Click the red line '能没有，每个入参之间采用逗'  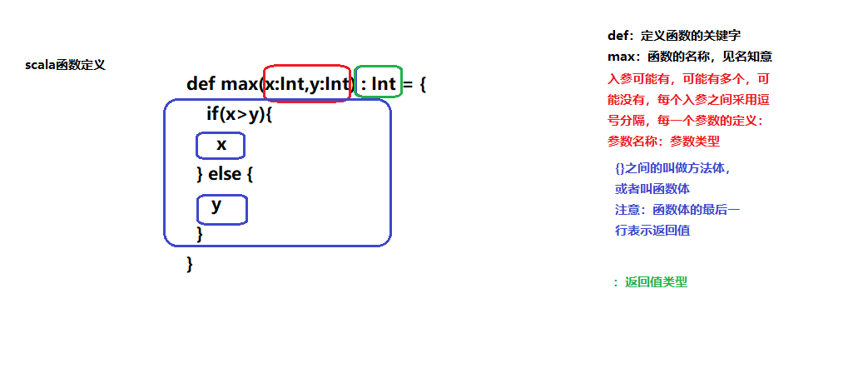tap(688, 100)
